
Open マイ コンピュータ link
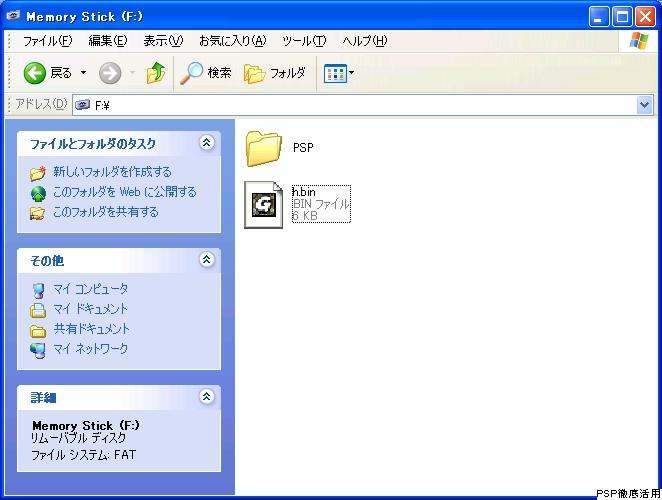(x=90, y=289)
